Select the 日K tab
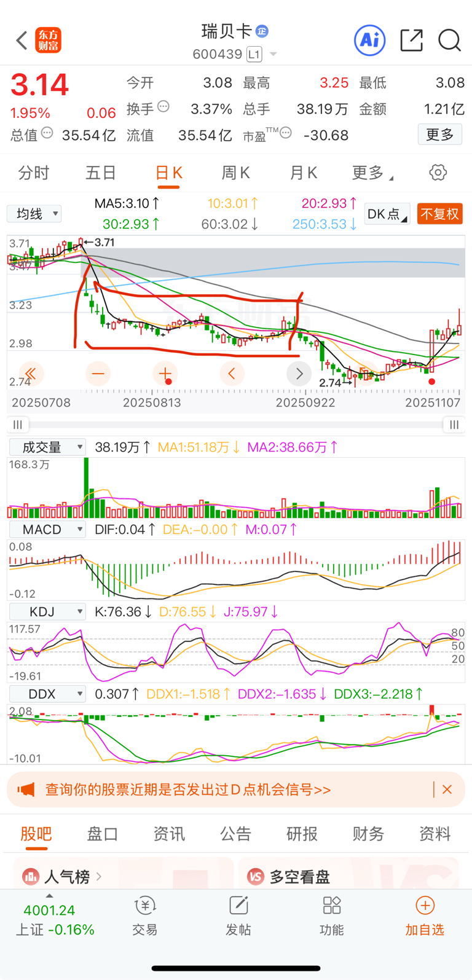472x980 pixels. (x=168, y=173)
